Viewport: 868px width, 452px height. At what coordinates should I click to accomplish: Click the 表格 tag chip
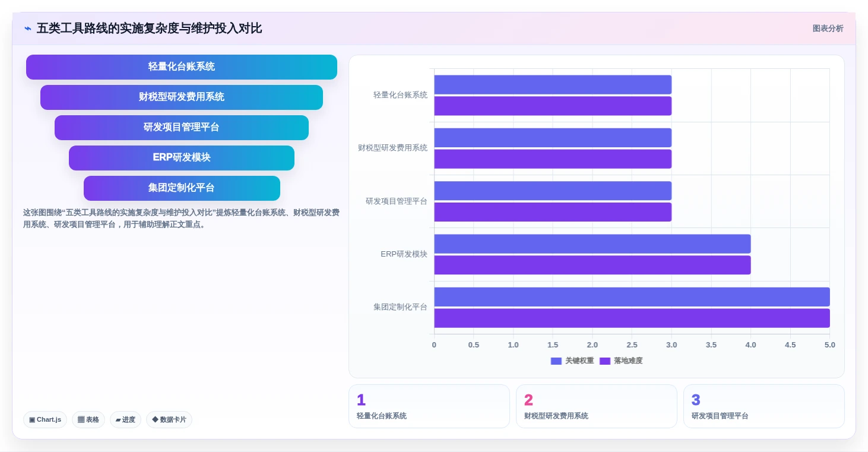click(x=88, y=419)
